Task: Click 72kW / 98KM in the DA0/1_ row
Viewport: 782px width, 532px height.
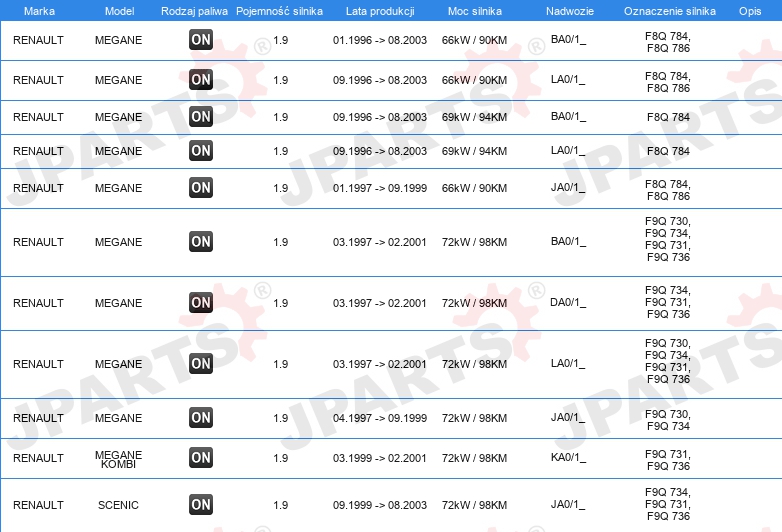Action: 474,303
